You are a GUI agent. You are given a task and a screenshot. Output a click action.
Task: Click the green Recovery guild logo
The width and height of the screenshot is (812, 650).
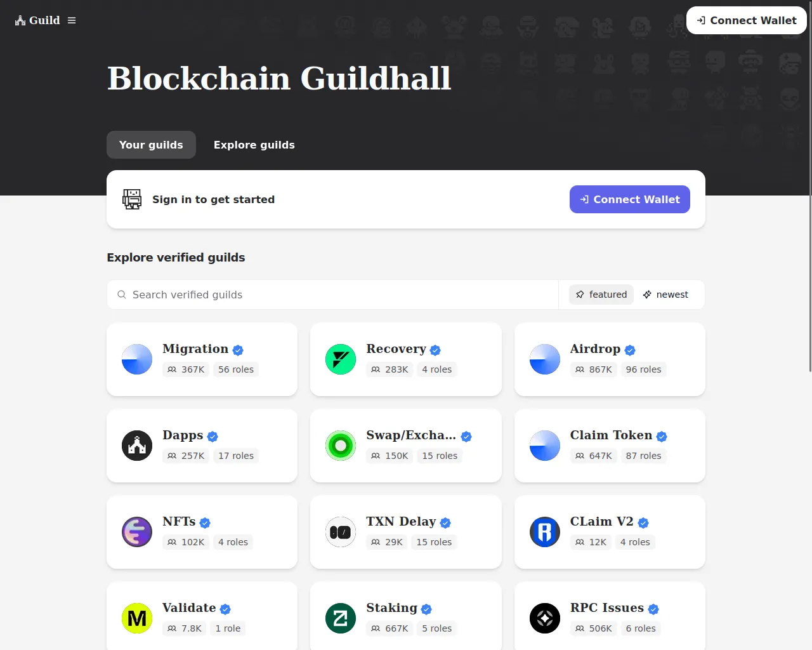coord(341,359)
